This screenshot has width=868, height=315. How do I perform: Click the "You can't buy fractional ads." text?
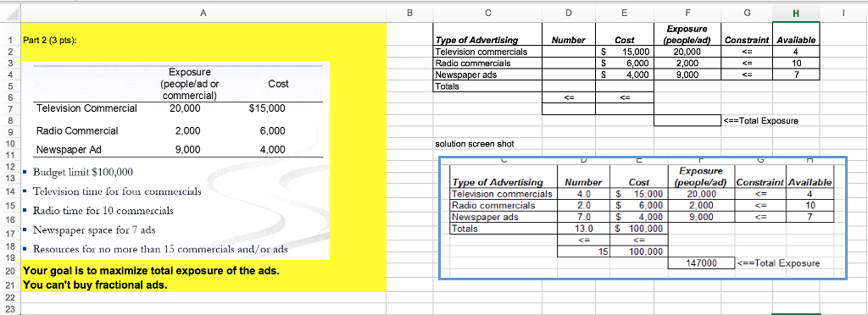pos(95,285)
